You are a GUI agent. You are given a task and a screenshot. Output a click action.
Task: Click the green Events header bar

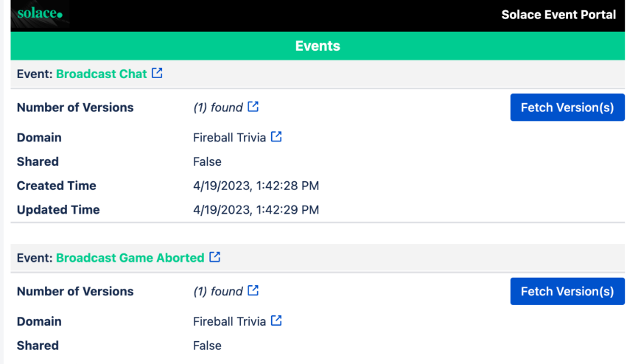(318, 46)
